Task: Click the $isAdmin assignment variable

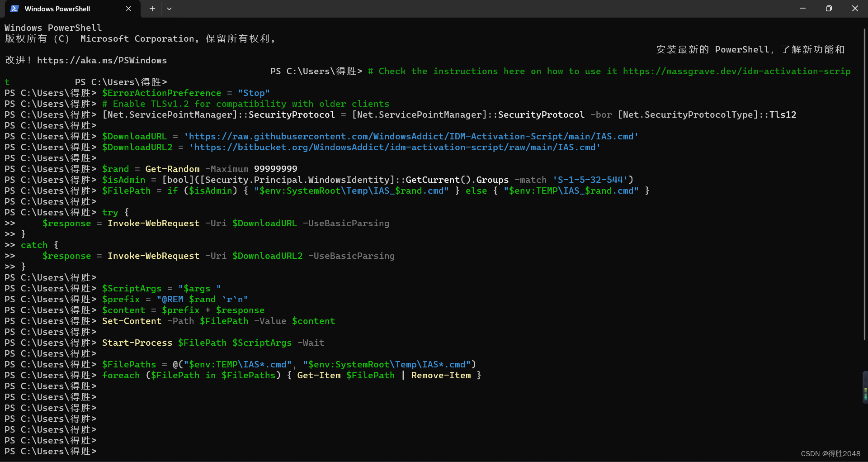Action: tap(123, 180)
